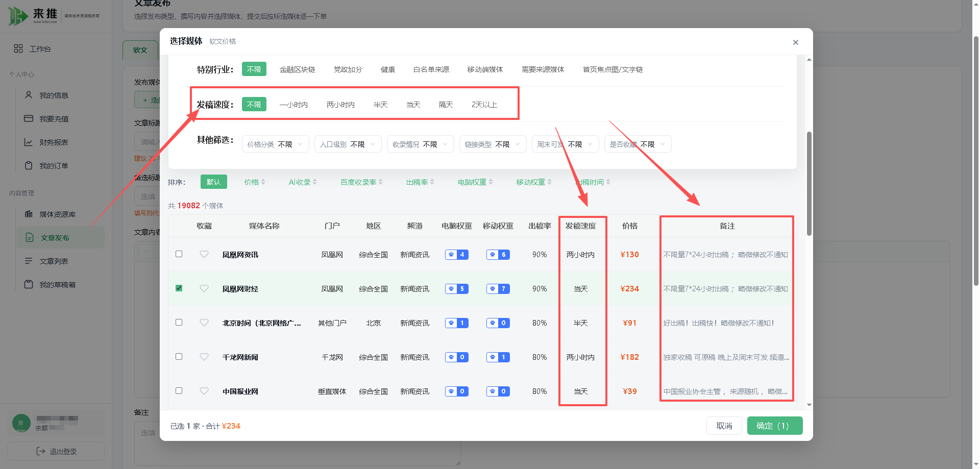This screenshot has width=980, height=469.
Task: Click 凤凰网财经 移动权重 badge showing 7
Action: click(498, 289)
